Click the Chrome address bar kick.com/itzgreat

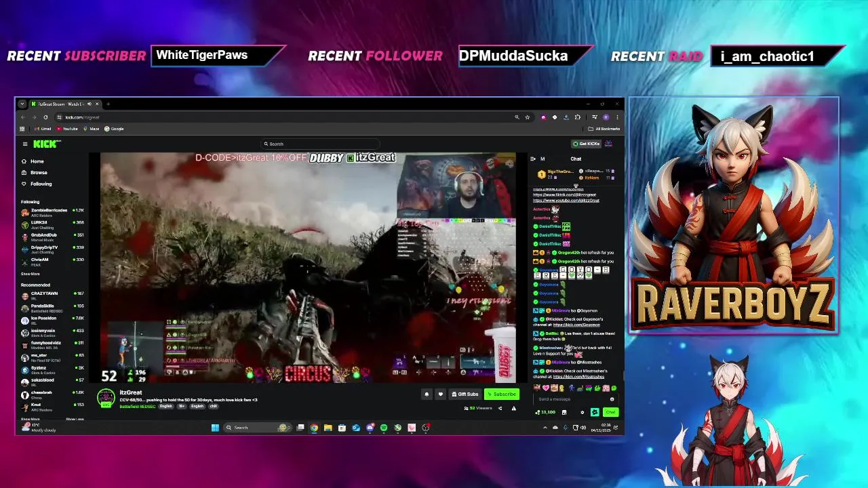point(82,117)
